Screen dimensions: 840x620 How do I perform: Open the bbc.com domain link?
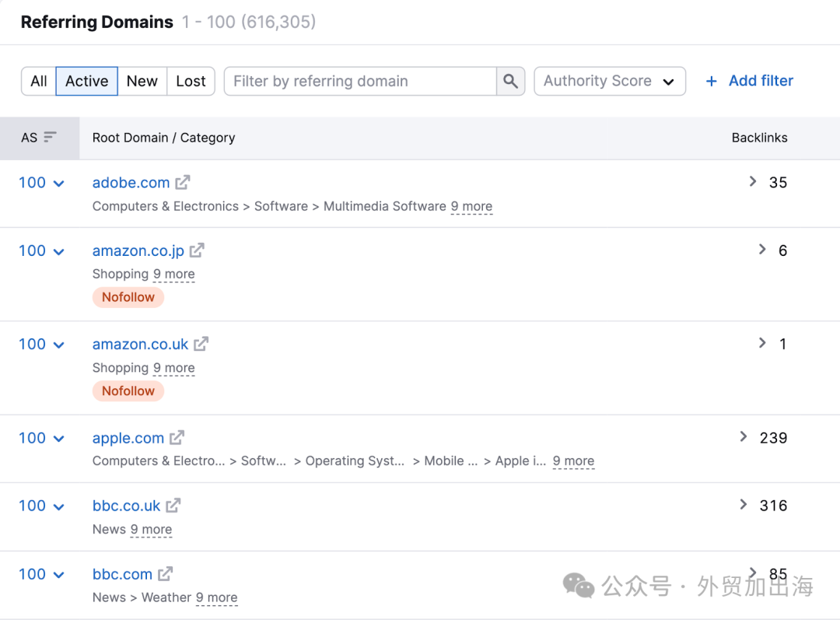(122, 574)
